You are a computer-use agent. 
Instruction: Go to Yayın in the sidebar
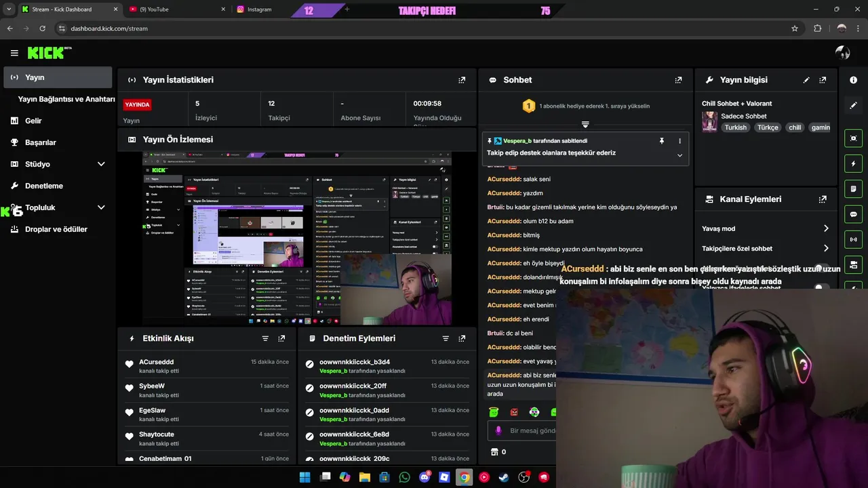[58, 77]
